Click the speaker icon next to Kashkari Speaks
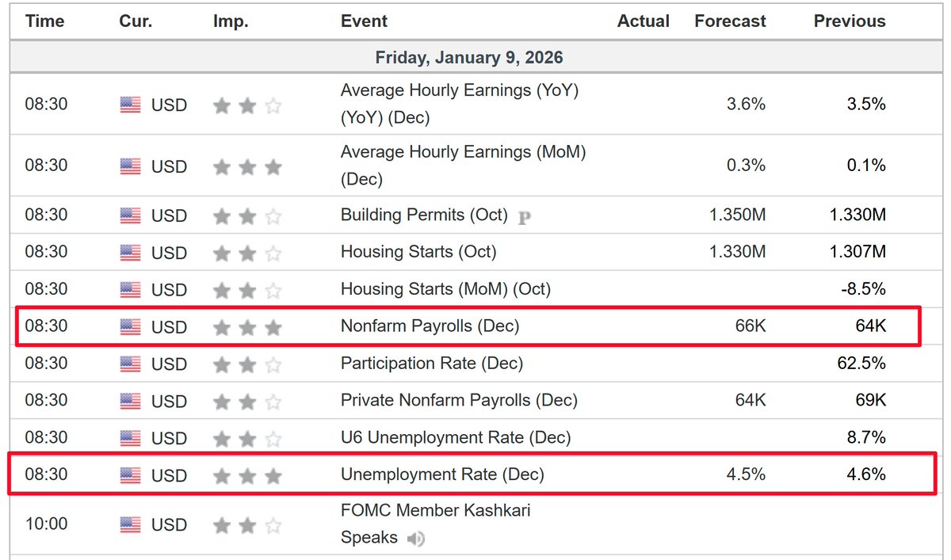This screenshot has height=560, width=951. (416, 539)
